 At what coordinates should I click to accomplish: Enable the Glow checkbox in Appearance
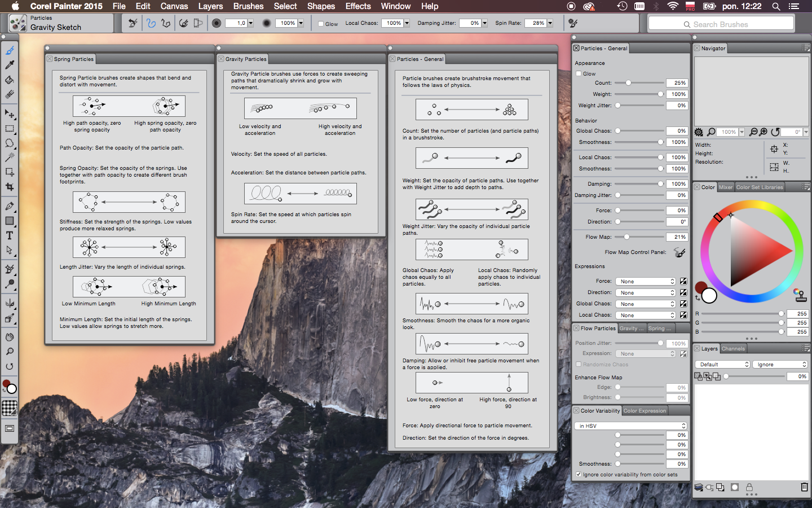[x=579, y=74]
